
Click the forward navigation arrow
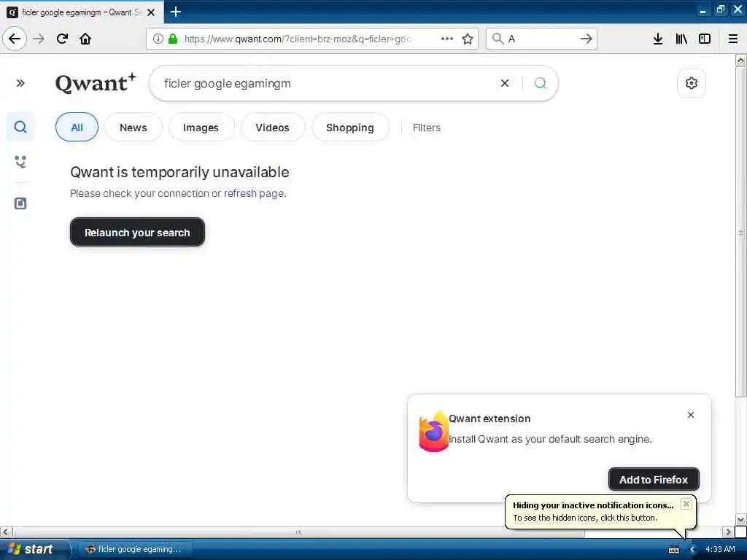[x=39, y=39]
